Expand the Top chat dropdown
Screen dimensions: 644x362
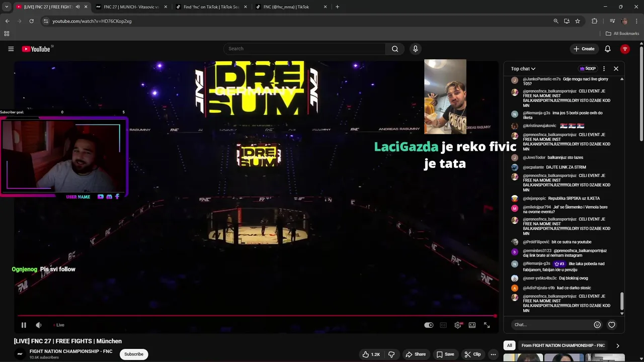point(523,68)
